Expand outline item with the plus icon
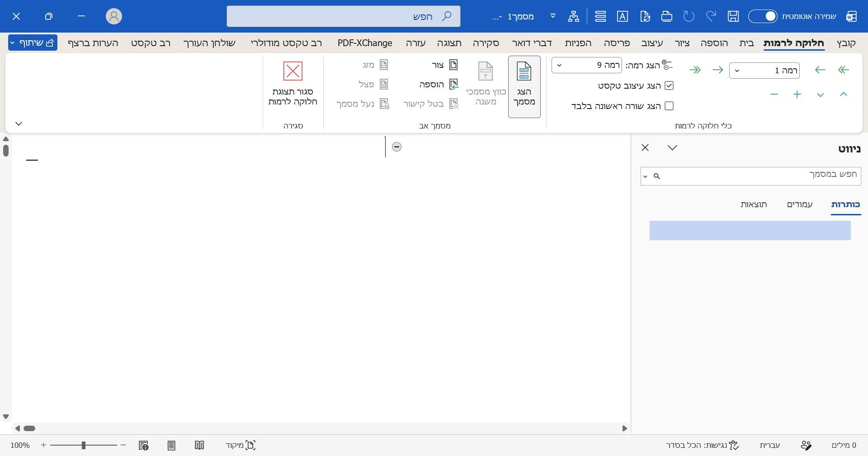Screen dimensions: 868x456 [797, 95]
